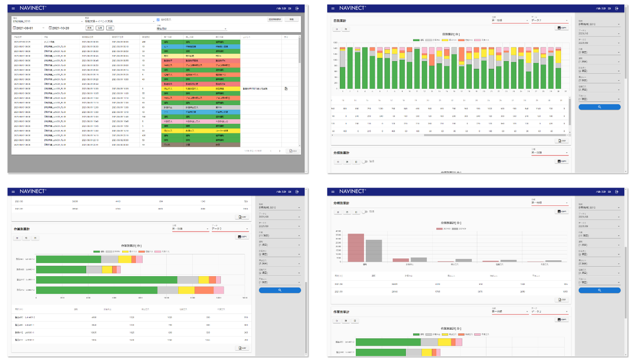The width and height of the screenshot is (635, 364).
Task: Open データ2 dropdown of 作業別累計 in bottom-left window
Action: tap(230, 228)
